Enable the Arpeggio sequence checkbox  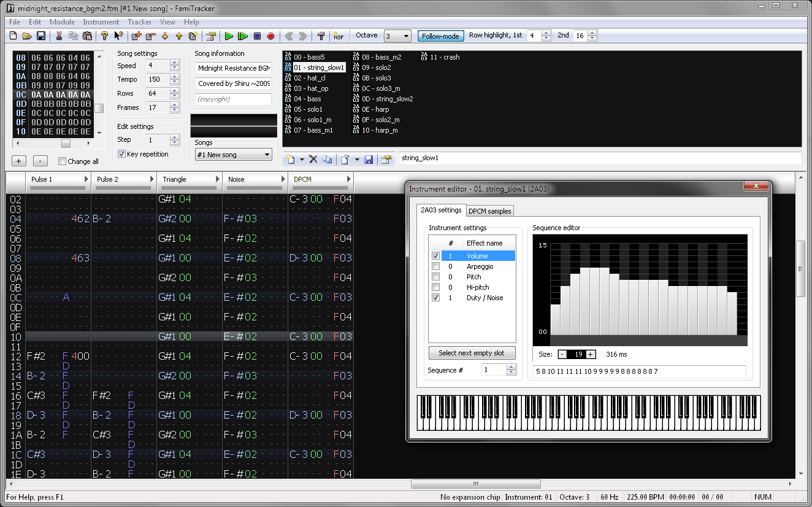pos(435,266)
